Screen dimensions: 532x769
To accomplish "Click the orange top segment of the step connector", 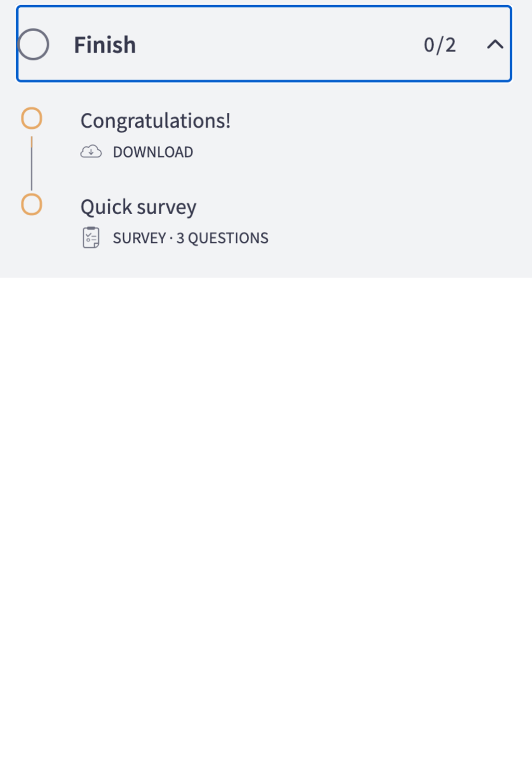I will pyautogui.click(x=32, y=141).
